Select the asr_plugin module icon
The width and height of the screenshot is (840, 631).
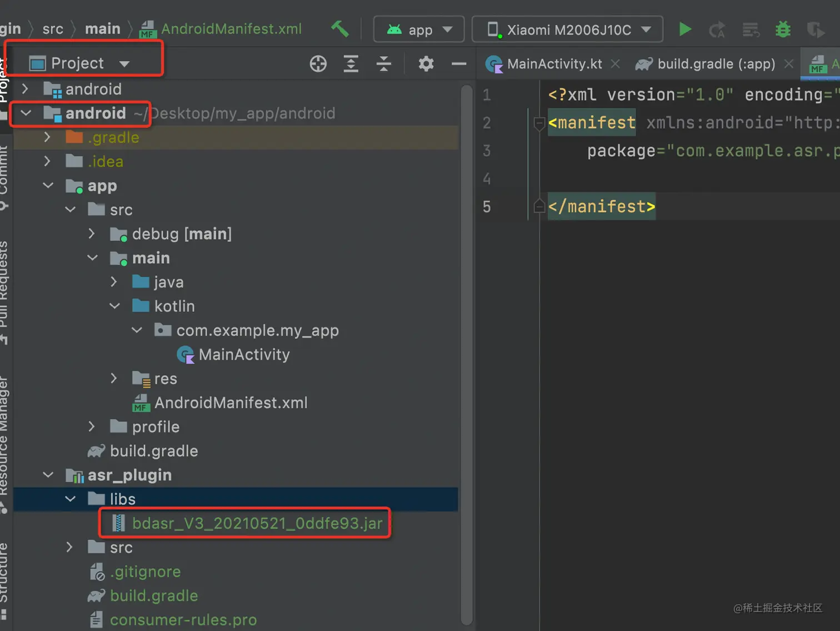pos(74,475)
